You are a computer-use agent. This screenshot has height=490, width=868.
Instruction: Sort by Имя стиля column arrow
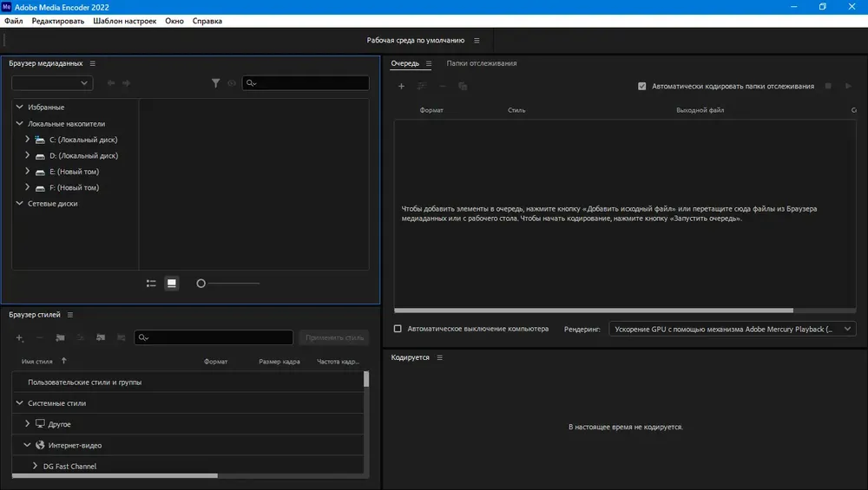click(x=63, y=361)
